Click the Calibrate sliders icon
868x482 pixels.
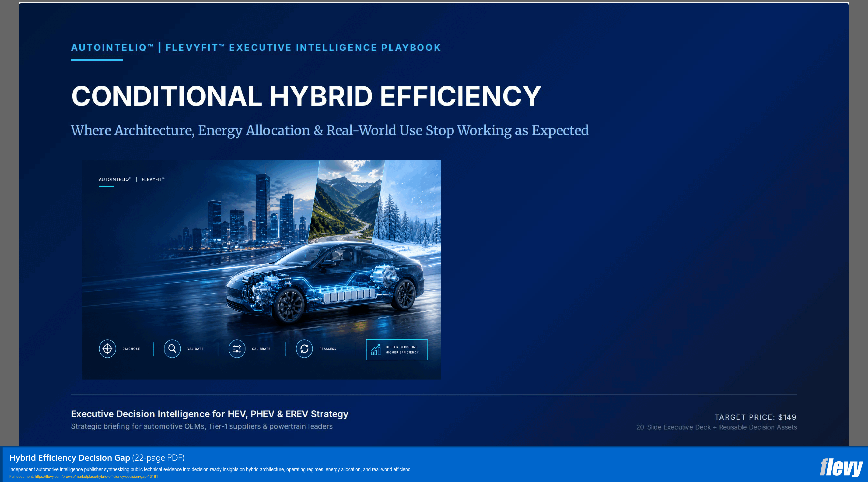(x=237, y=348)
